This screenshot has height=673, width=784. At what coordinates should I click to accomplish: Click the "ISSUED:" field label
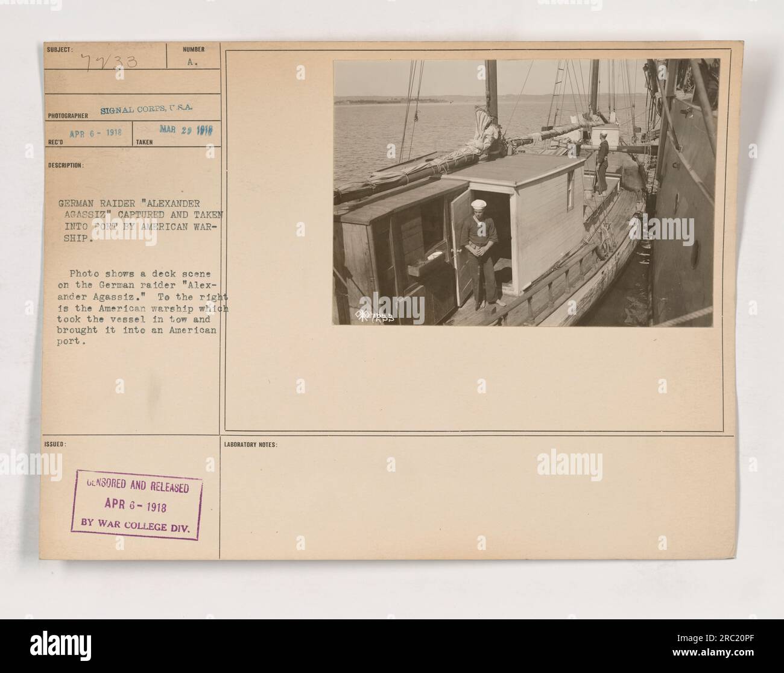54,443
